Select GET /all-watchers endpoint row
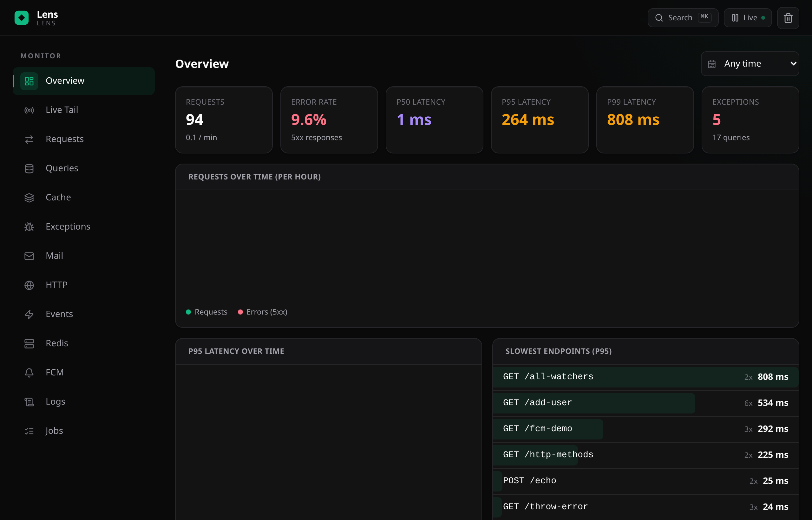Screen dimensions: 812x520 [x=645, y=377]
